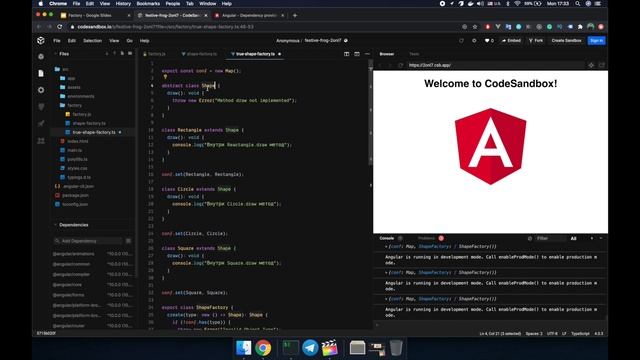Open the Explorer files sidebar icon
Viewport: 640px width, 360px height.
point(41,73)
